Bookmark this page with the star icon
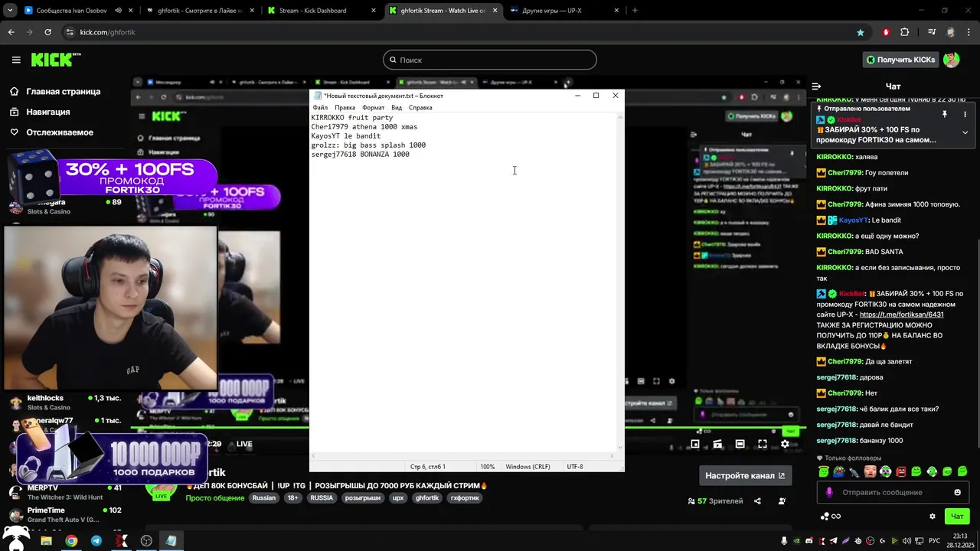 click(x=861, y=32)
